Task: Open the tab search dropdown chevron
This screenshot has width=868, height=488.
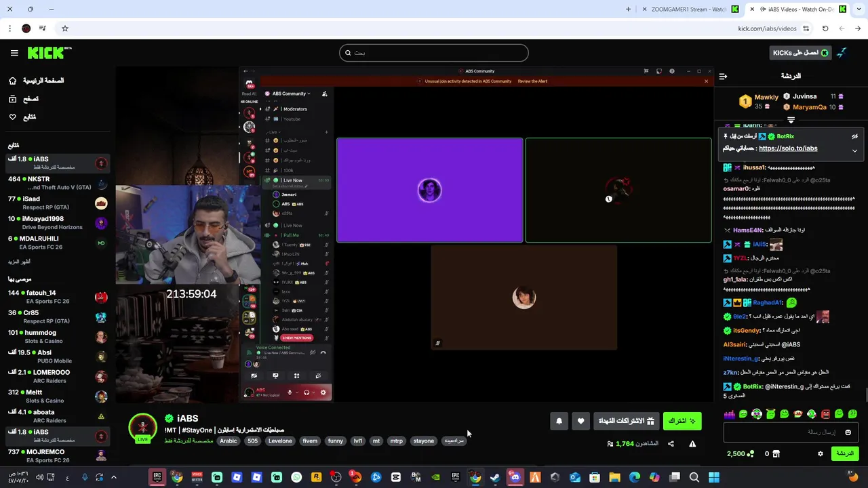Action: click(x=858, y=9)
